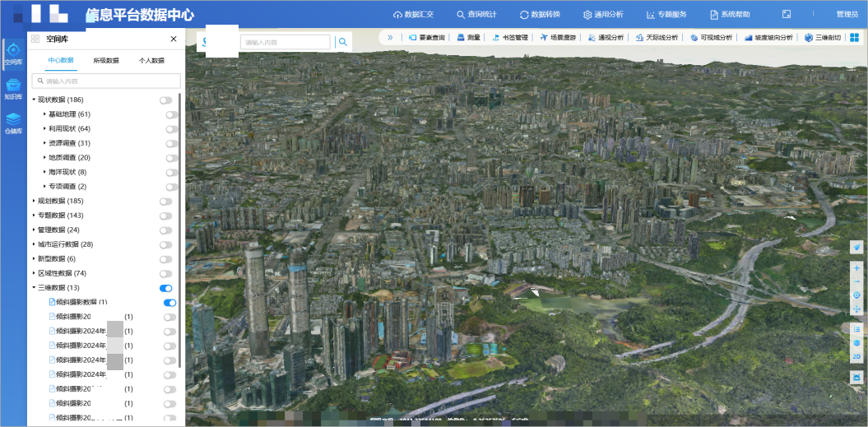Open the legend list icon on map
This screenshot has width=868, height=427.
[857, 329]
